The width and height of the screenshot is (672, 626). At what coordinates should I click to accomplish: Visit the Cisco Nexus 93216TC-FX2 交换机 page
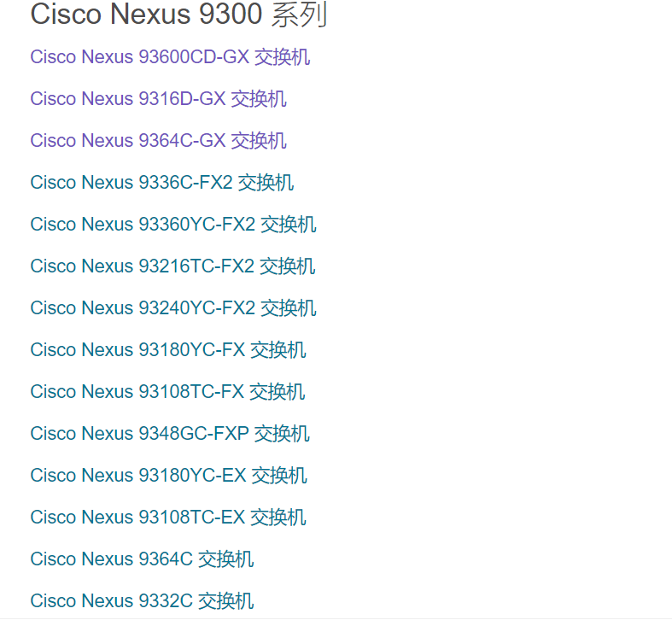pos(172,266)
